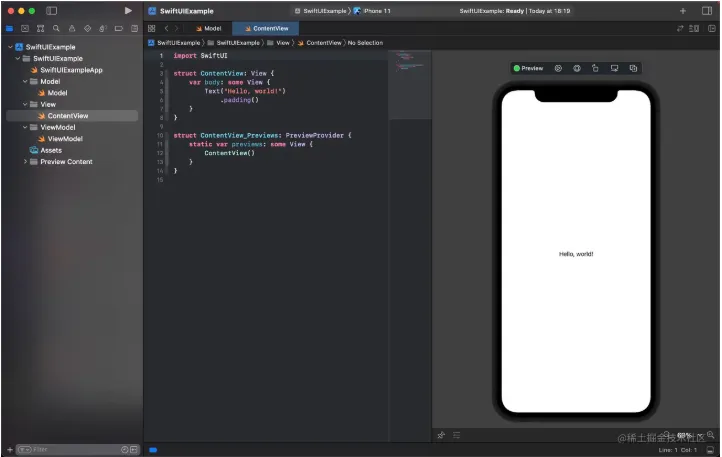722x457 pixels.
Task: Open the Symbol navigator
Action: coord(41,29)
